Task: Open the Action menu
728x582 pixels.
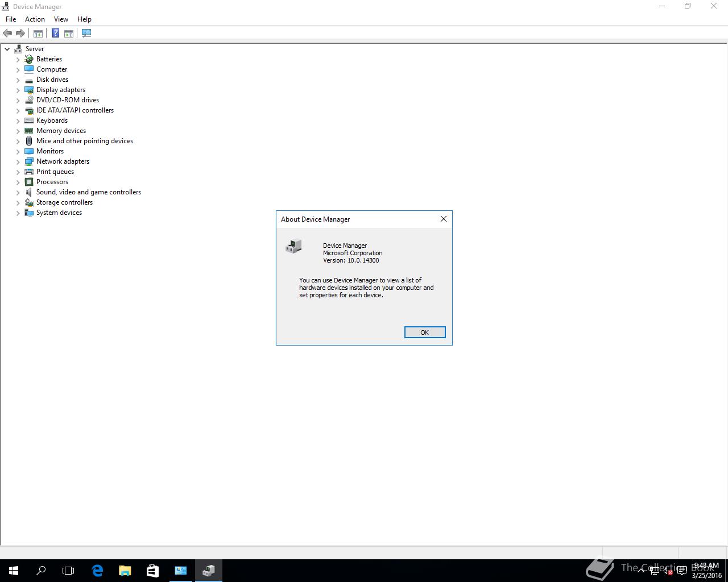Action: [x=35, y=19]
